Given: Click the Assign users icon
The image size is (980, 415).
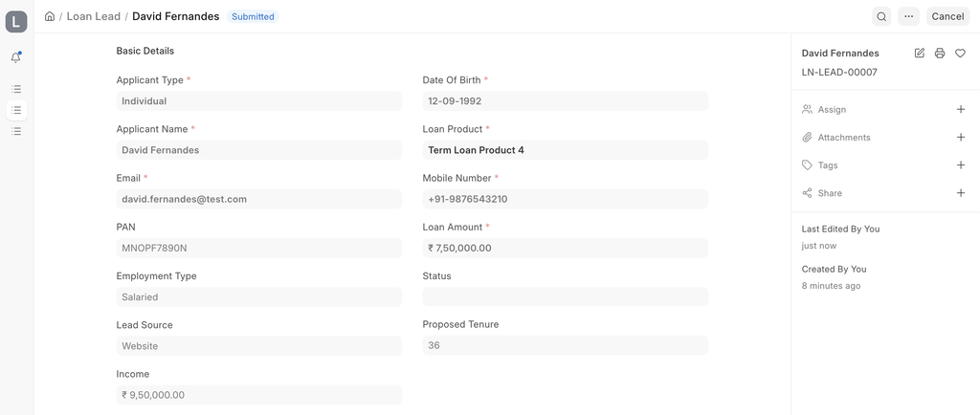Looking at the screenshot, I should coord(807,109).
